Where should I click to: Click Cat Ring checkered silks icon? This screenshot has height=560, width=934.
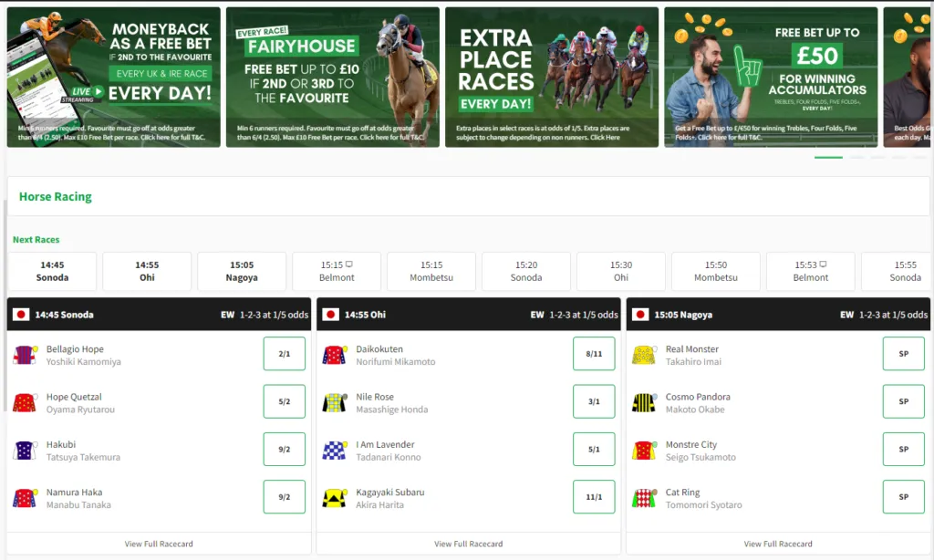[644, 498]
